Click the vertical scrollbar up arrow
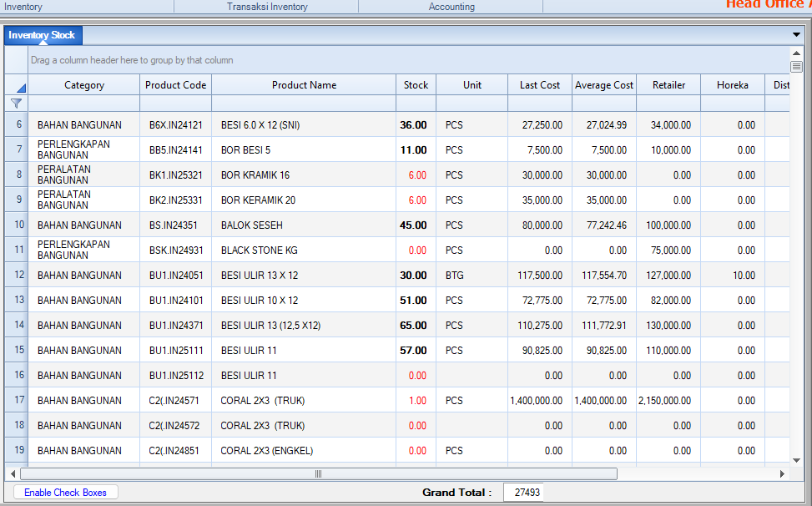The image size is (812, 506). click(x=796, y=54)
